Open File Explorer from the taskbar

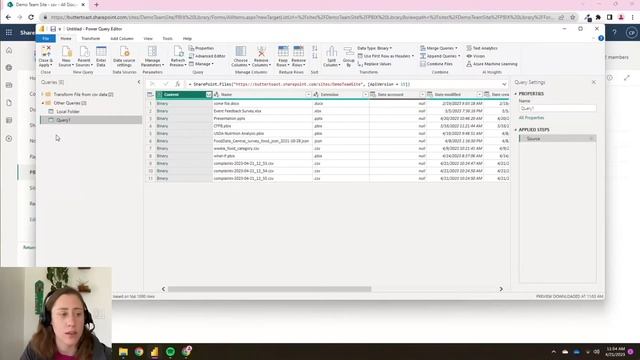[x=123, y=351]
